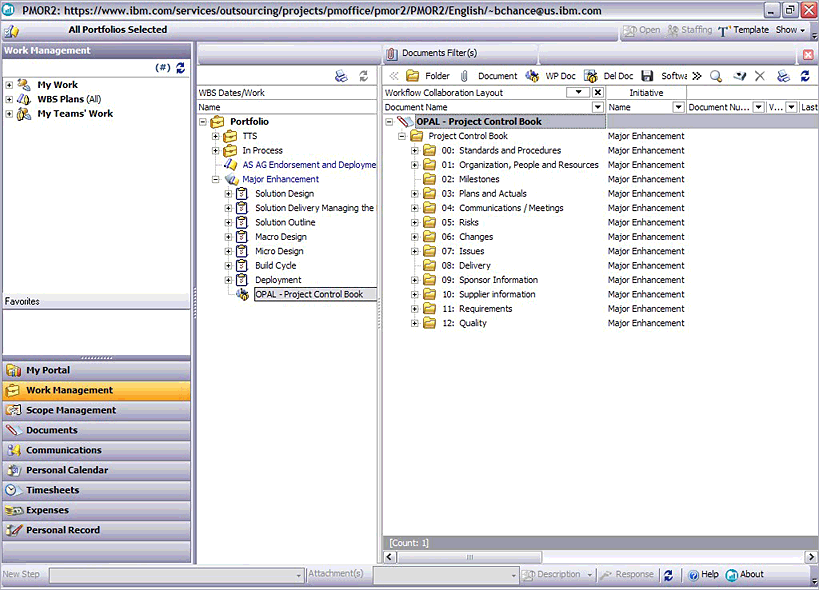
Task: Expand the Build Cycle task node
Action: 228,266
